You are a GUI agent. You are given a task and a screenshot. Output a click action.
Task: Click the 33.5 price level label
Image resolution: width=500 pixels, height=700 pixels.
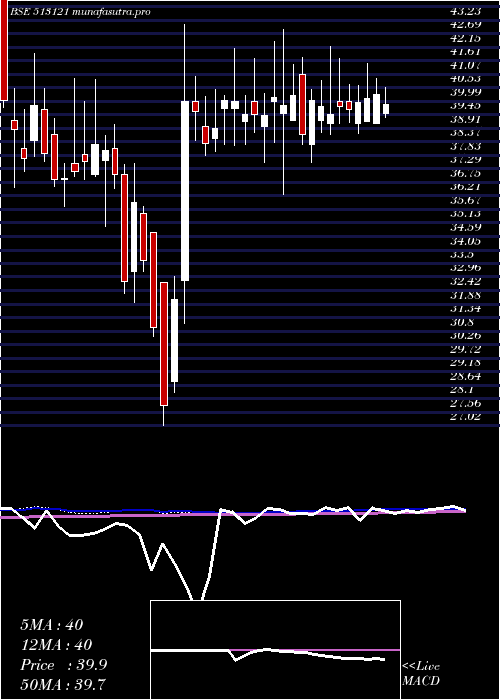[461, 254]
